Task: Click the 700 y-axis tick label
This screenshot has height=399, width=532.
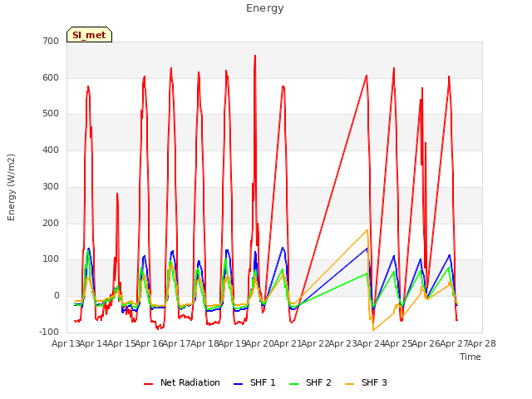Action: pos(51,41)
